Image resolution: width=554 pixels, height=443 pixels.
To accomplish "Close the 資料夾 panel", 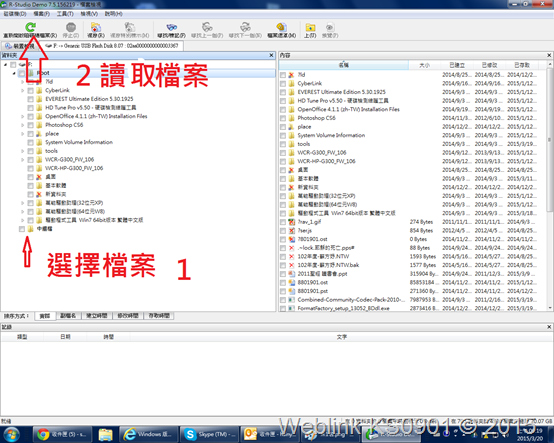I will tap(271, 55).
